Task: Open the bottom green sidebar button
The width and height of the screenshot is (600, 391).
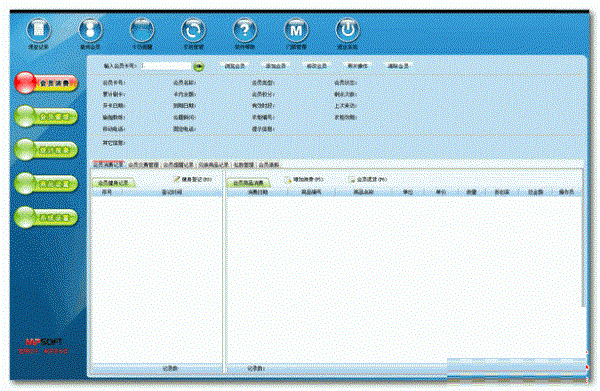Action: pos(46,217)
